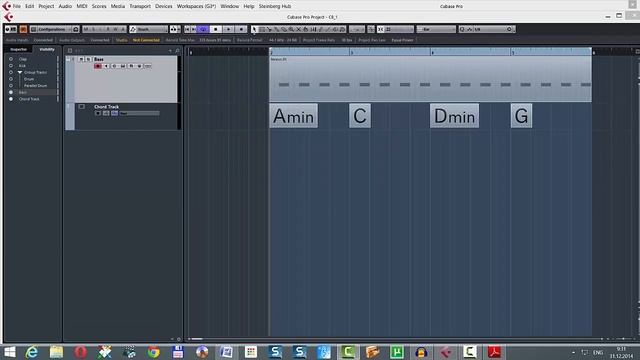Open the Devices menu
640x360 pixels.
[164, 6]
